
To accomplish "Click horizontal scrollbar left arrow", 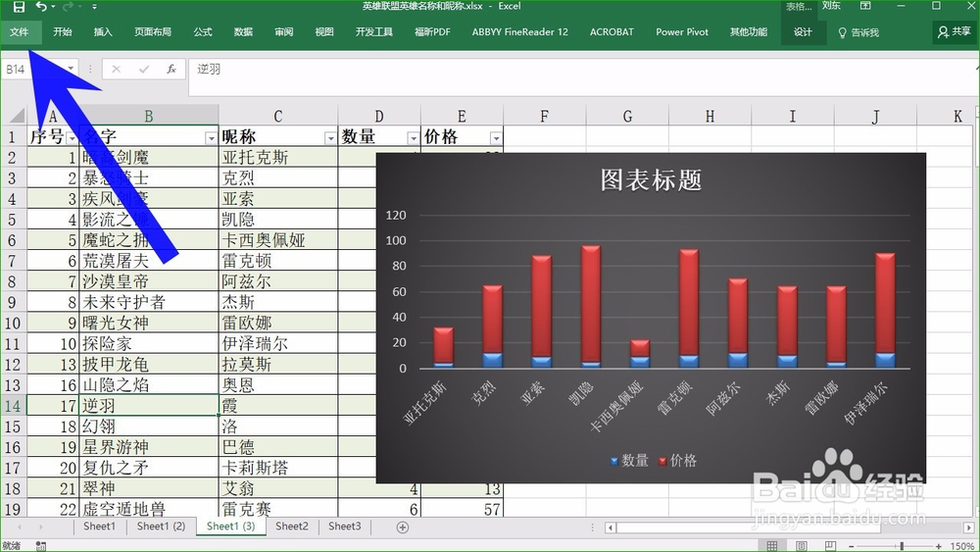I will [610, 527].
